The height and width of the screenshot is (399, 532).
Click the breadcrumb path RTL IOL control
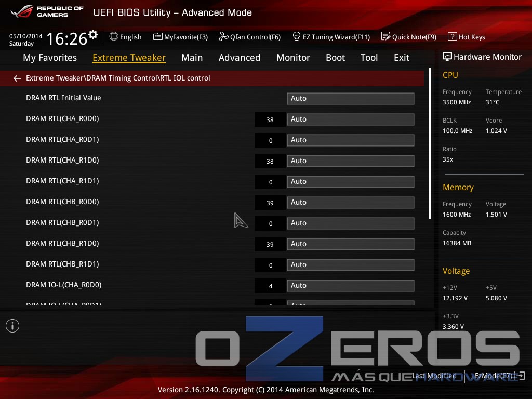tap(185, 78)
